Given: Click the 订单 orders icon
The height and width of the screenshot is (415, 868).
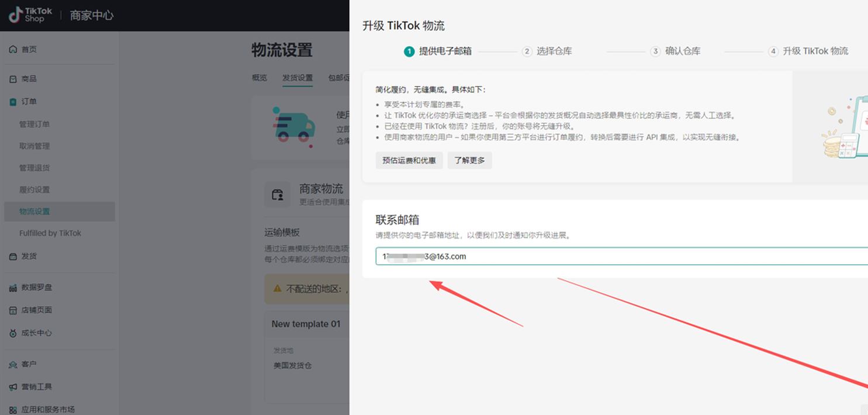Looking at the screenshot, I should point(13,102).
